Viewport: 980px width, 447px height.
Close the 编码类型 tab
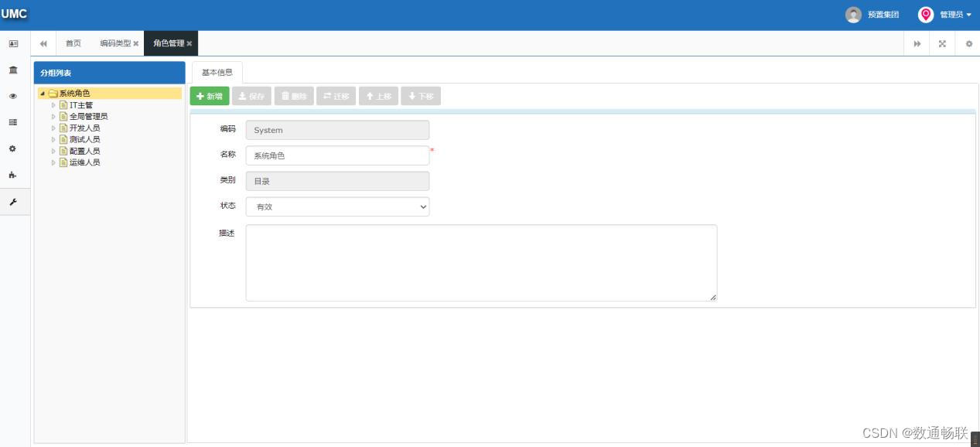pos(136,44)
